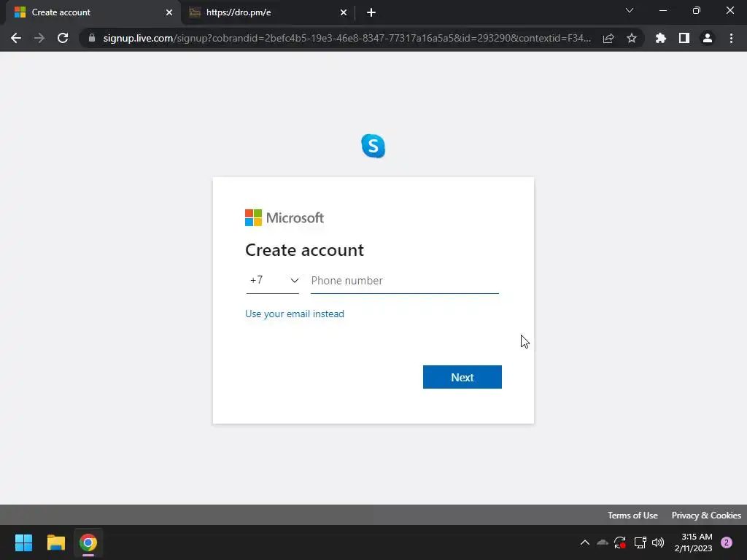Image resolution: width=747 pixels, height=560 pixels.
Task: Switch to the https://dro.pm/e tab
Action: click(x=267, y=12)
